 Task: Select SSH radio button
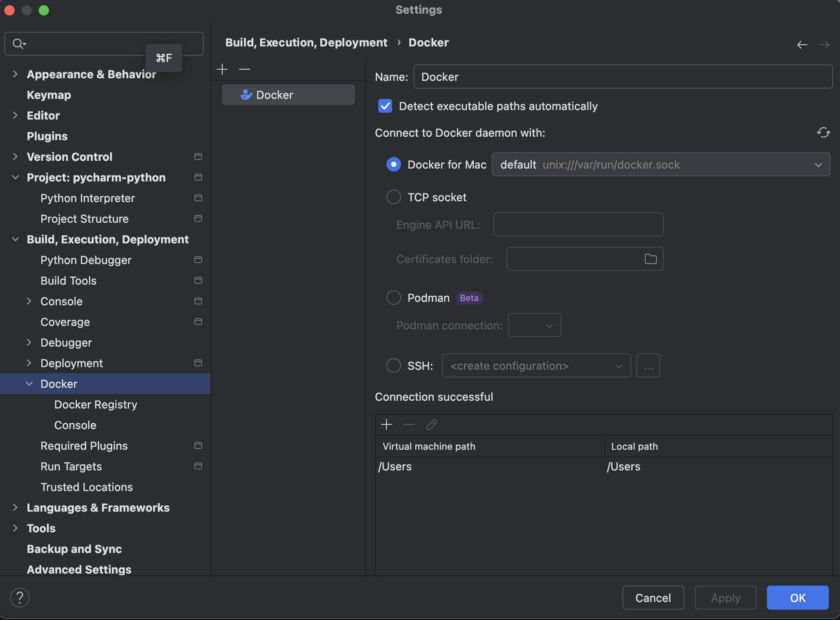393,365
